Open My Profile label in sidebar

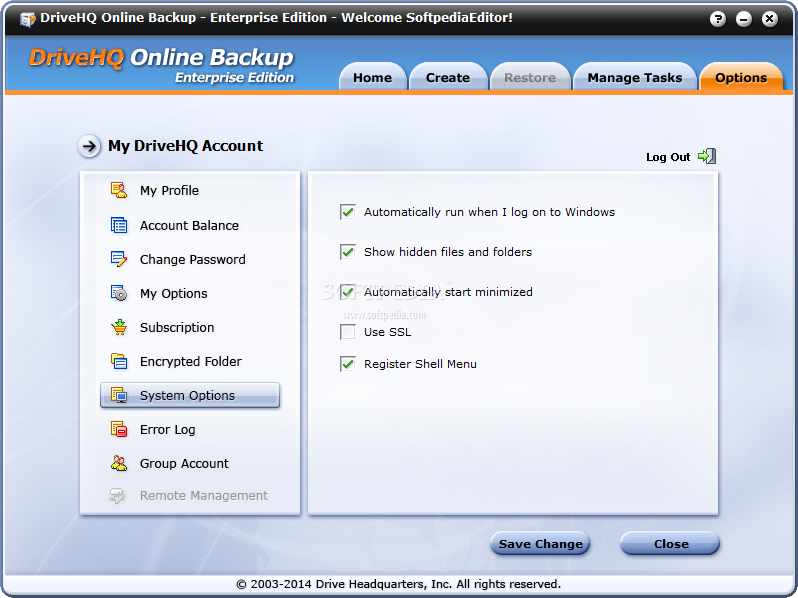coord(169,190)
